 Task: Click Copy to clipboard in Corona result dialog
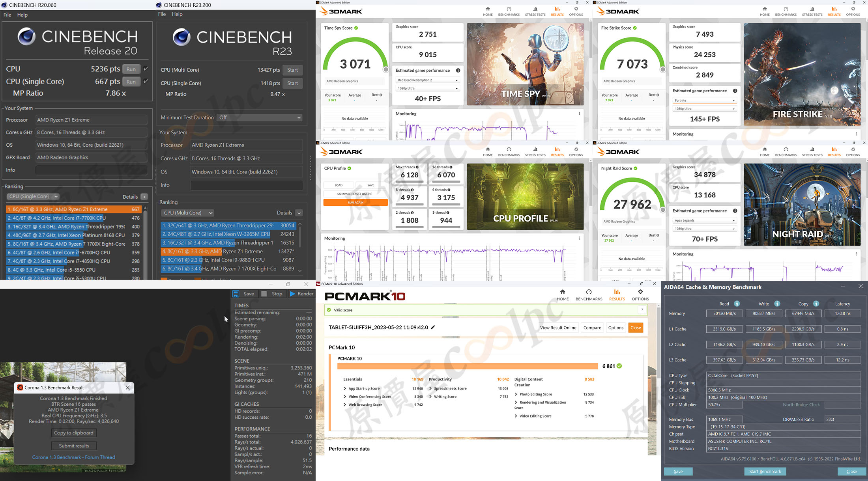click(74, 433)
